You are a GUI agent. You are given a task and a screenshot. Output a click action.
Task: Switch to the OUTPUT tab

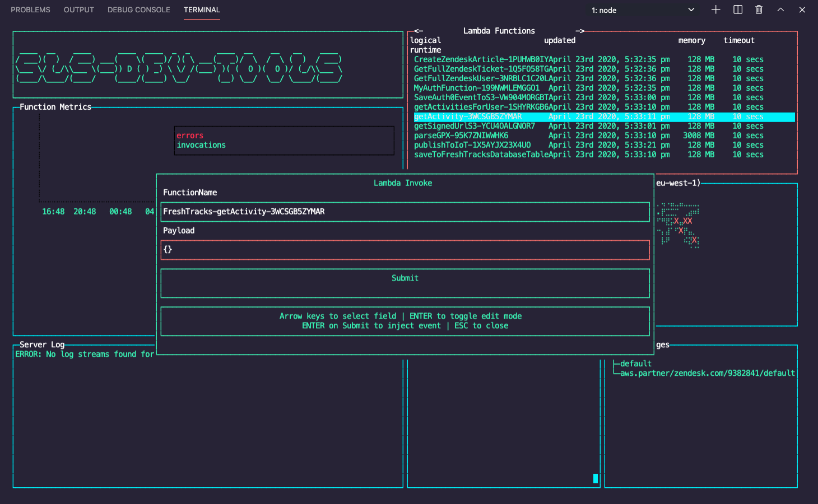[x=78, y=10]
